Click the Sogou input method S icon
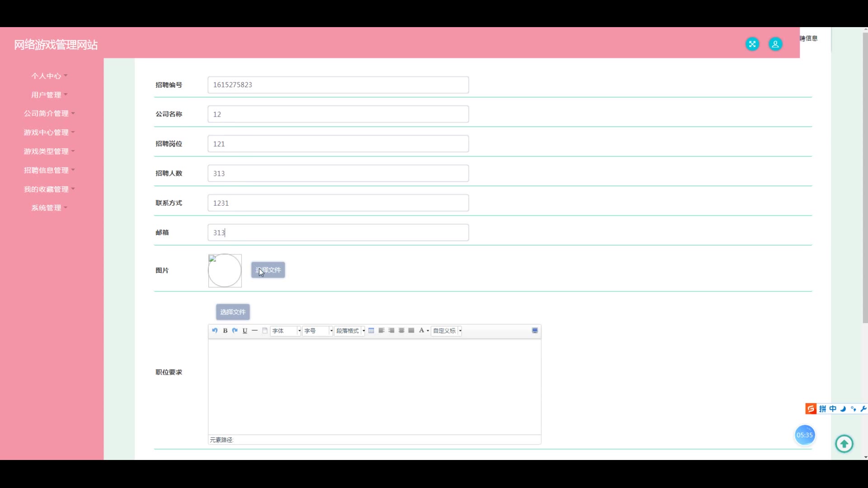This screenshot has width=868, height=488. tap(811, 409)
